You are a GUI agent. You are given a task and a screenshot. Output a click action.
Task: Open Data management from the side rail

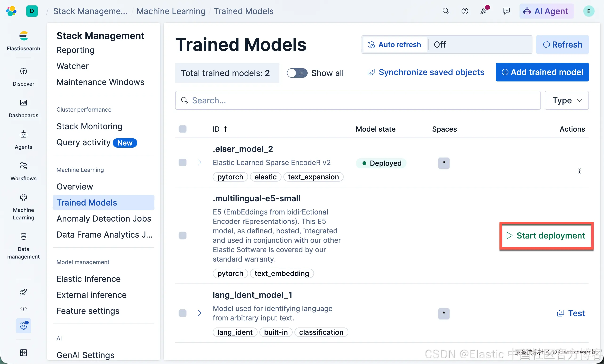pos(24,246)
